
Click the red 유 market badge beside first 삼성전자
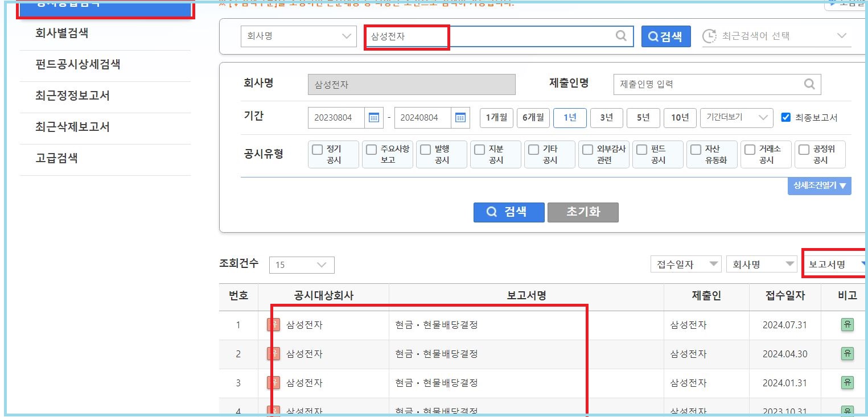[x=274, y=325]
